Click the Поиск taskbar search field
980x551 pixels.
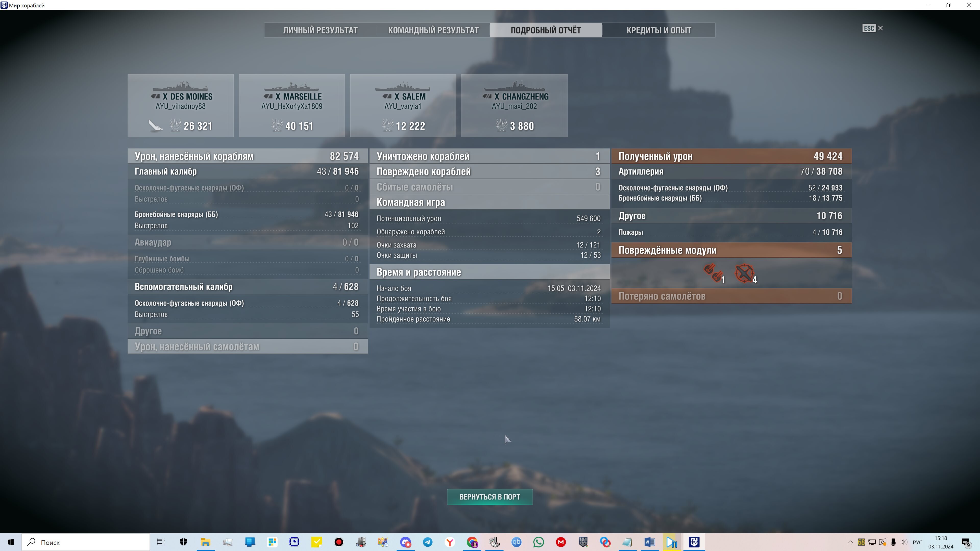point(86,542)
